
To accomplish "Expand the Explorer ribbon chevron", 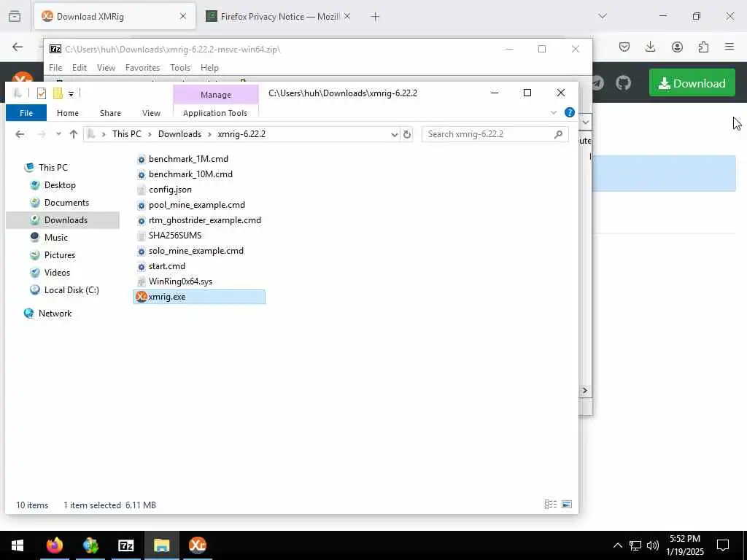I will [553, 113].
